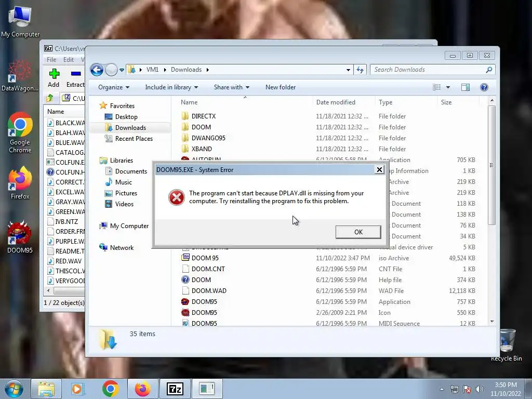Click the change view icon
The image size is (532, 399).
click(436, 87)
